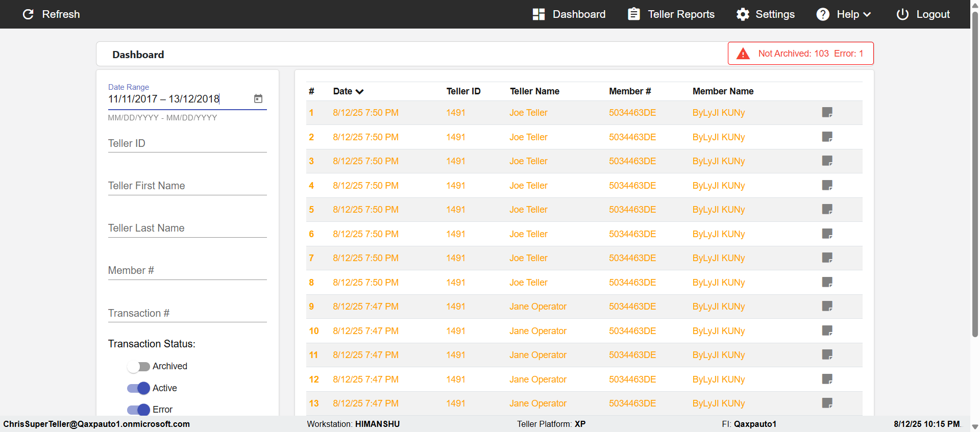
Task: Click the Error: 1 alert text
Action: (849, 54)
